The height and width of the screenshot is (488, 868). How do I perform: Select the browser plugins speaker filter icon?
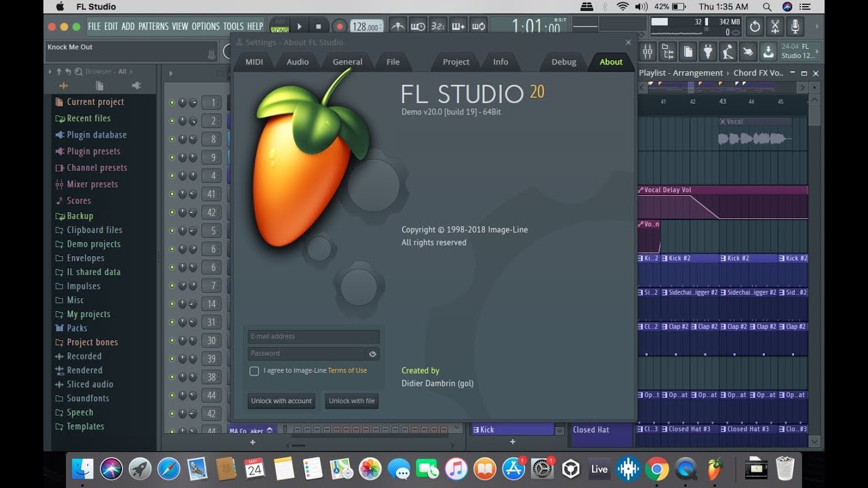point(136,85)
